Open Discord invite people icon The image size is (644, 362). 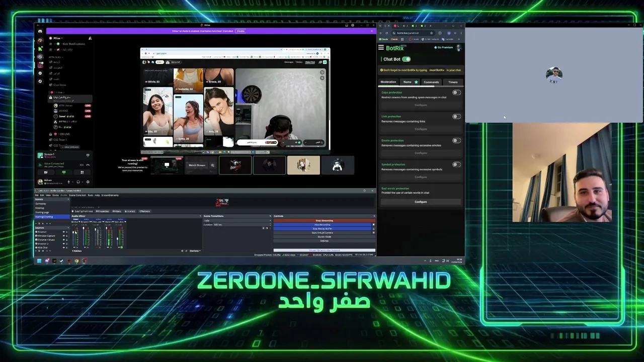point(90,38)
